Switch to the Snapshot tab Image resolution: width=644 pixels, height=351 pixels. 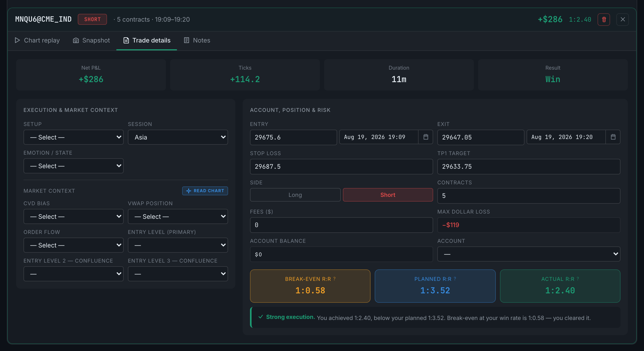pos(91,40)
